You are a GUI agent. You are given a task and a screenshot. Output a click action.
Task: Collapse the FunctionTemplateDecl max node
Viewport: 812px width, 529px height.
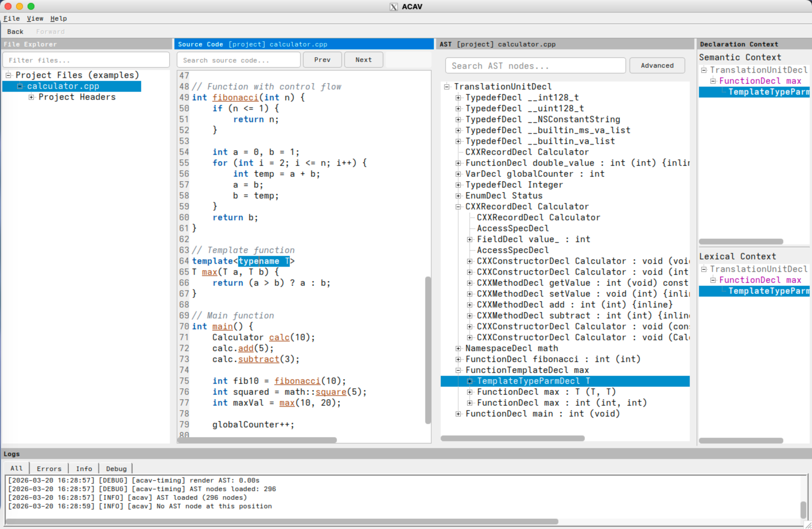point(459,370)
